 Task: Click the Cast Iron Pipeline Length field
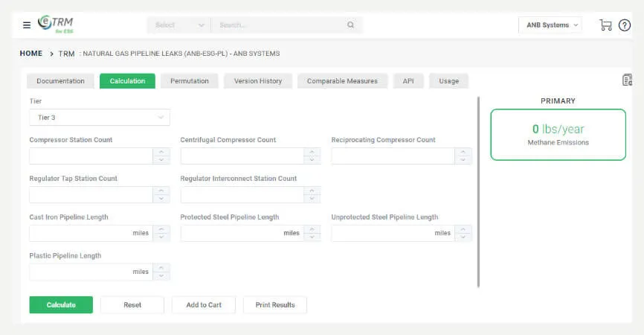coord(80,234)
